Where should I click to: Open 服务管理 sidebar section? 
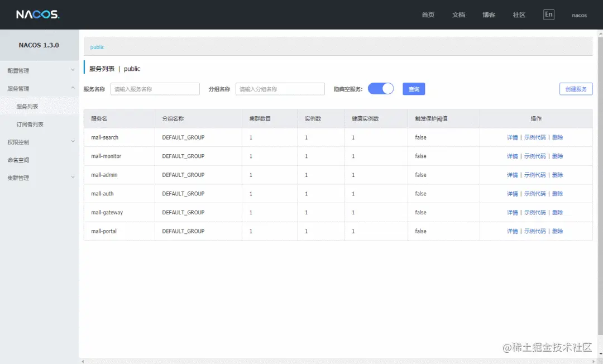coord(18,88)
